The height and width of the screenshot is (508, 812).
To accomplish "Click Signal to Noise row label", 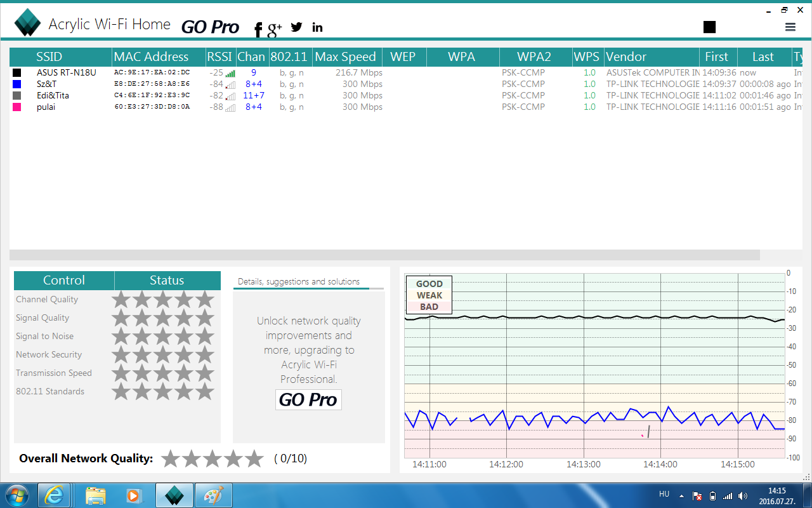I will coord(44,336).
